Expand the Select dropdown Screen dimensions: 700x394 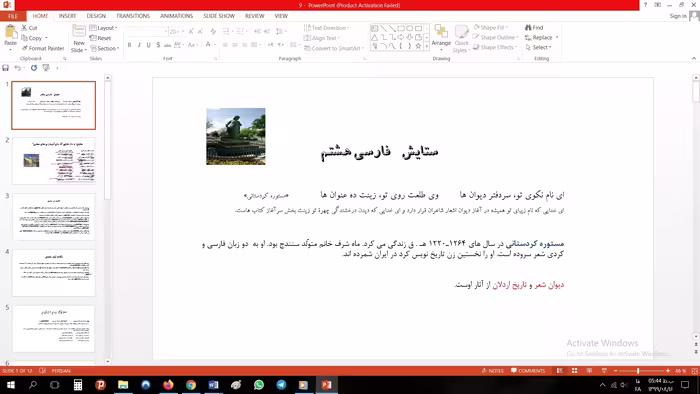(538, 47)
